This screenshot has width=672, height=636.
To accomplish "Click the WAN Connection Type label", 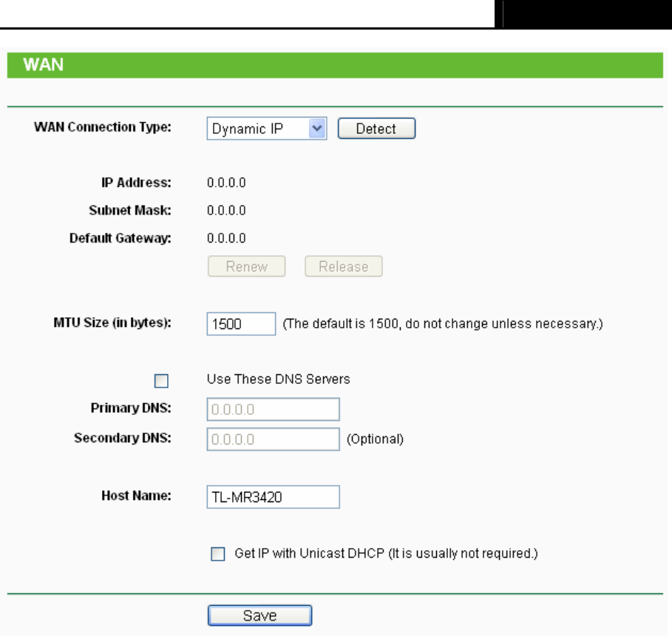I will click(x=103, y=127).
